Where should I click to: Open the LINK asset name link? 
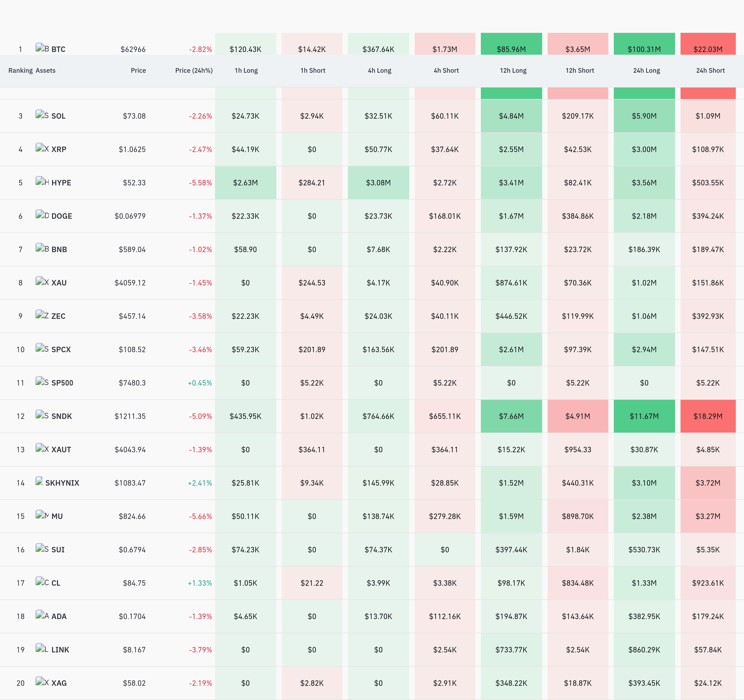(60, 650)
